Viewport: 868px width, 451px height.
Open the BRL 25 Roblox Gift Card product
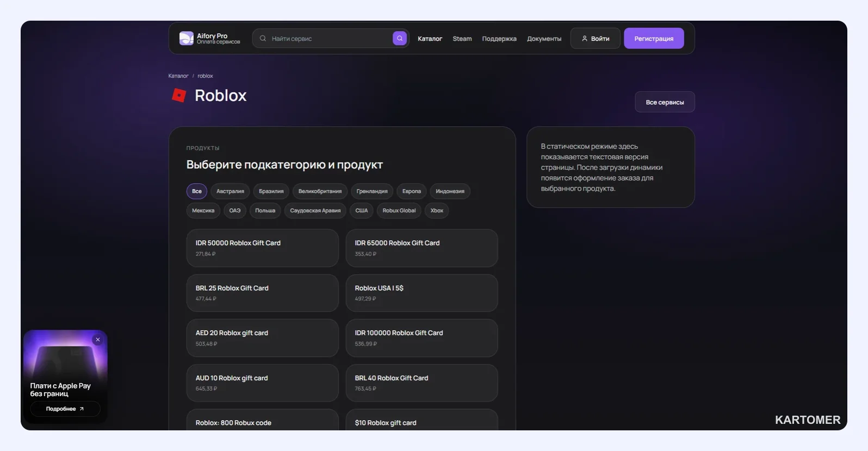[263, 293]
